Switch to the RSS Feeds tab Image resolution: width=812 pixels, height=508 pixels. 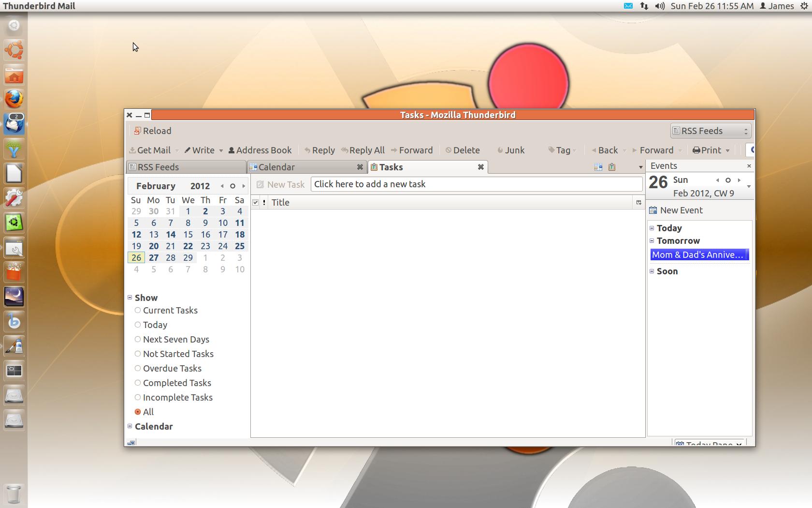(186, 167)
